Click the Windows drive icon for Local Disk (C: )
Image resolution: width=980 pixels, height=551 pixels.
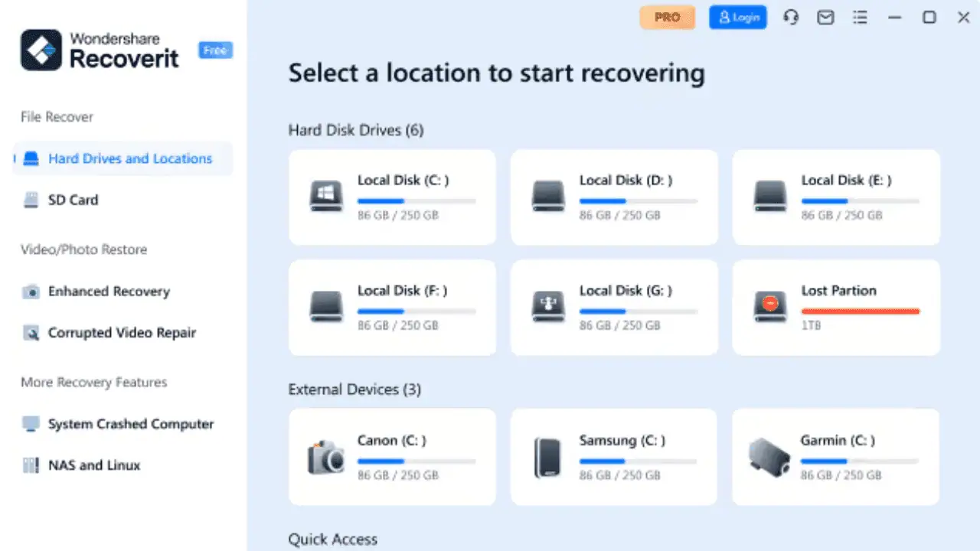point(326,196)
